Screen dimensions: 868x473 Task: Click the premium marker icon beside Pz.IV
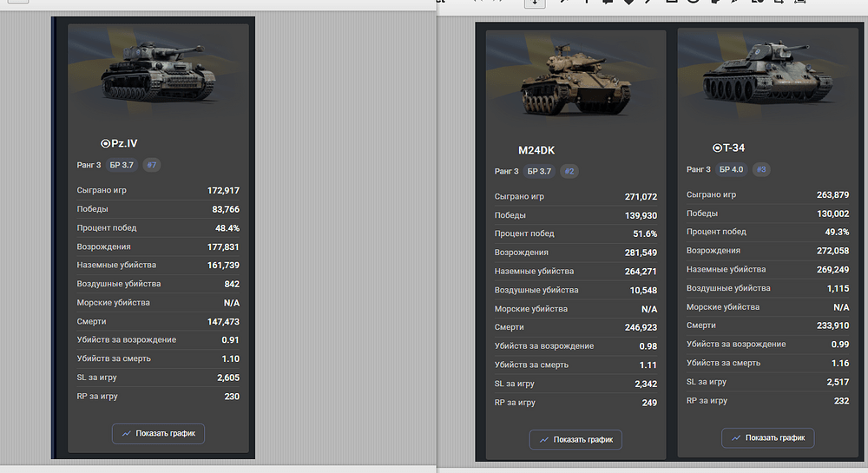(106, 143)
